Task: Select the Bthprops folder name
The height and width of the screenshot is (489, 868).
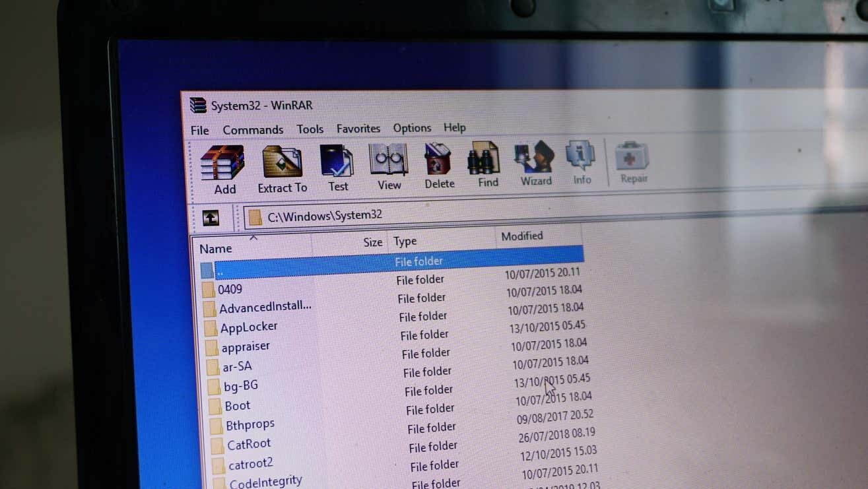Action: (250, 424)
